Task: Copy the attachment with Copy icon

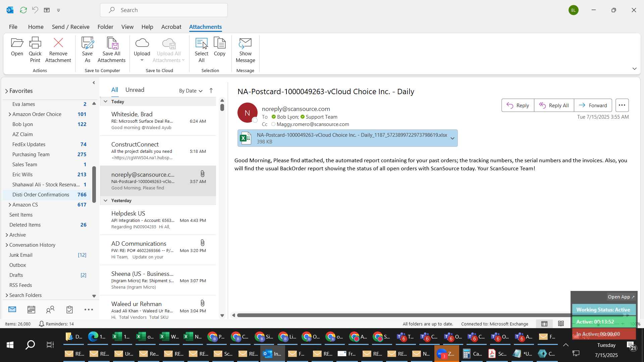Action: coord(219,46)
